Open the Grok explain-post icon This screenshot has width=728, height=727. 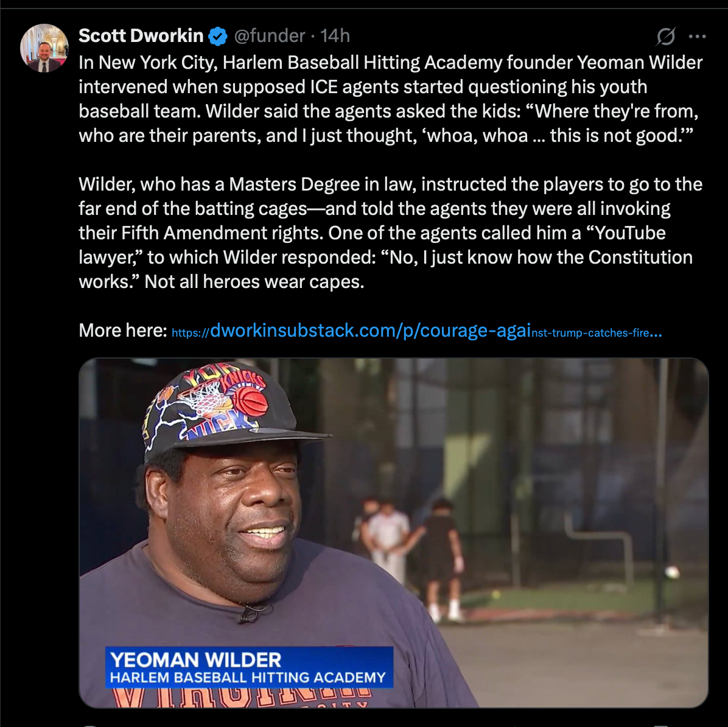[665, 37]
